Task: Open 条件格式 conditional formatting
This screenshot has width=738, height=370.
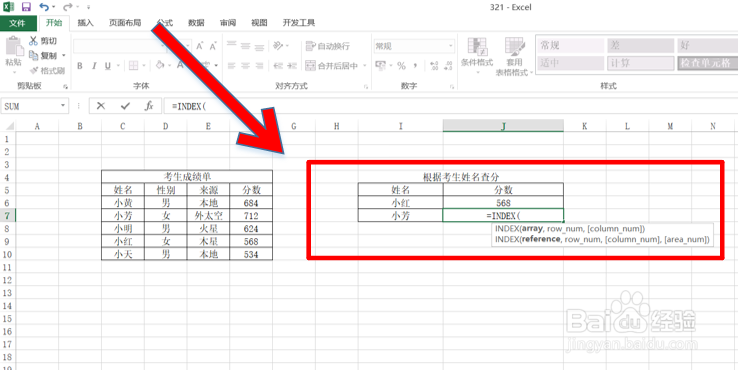Action: coord(477,56)
